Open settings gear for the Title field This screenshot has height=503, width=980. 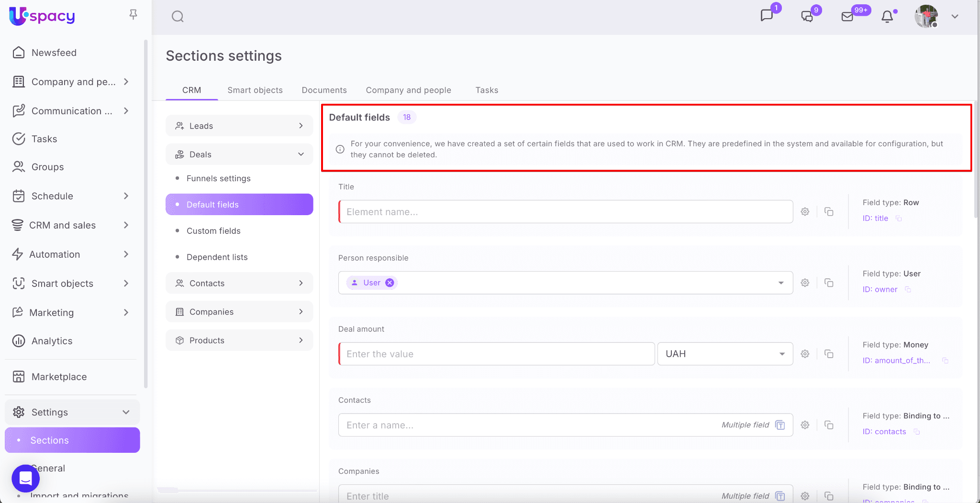coord(805,212)
